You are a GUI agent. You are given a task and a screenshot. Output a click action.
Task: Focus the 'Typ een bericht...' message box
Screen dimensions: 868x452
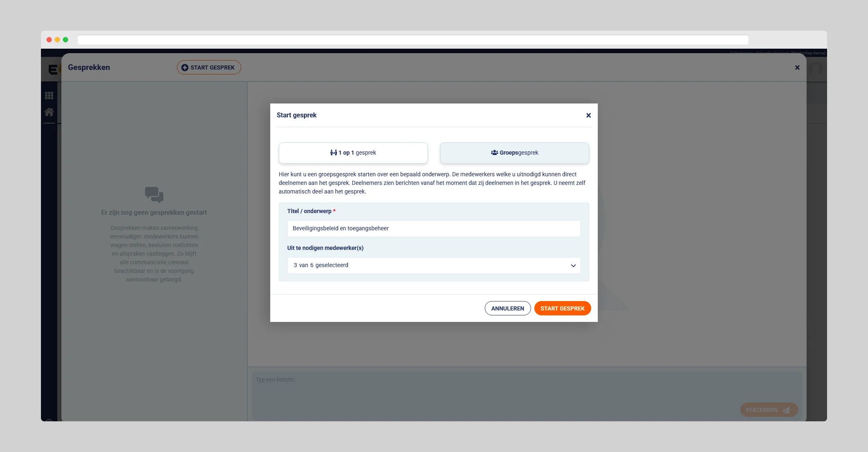tap(491, 387)
